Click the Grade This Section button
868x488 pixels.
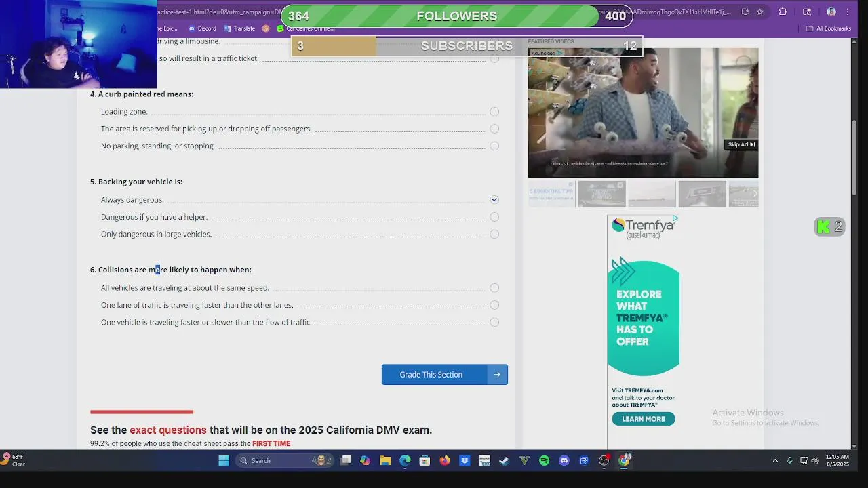(444, 375)
